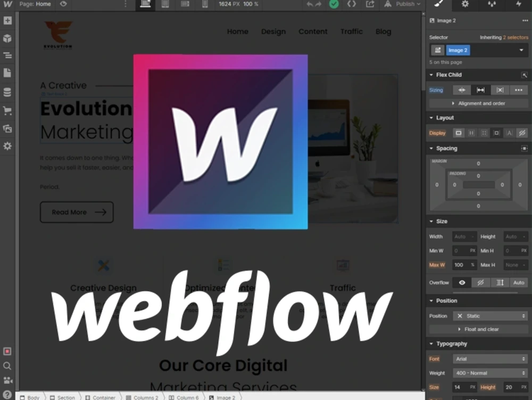Click selector states icon left of Image 2
Viewport: 532px width, 400px height.
click(x=438, y=50)
